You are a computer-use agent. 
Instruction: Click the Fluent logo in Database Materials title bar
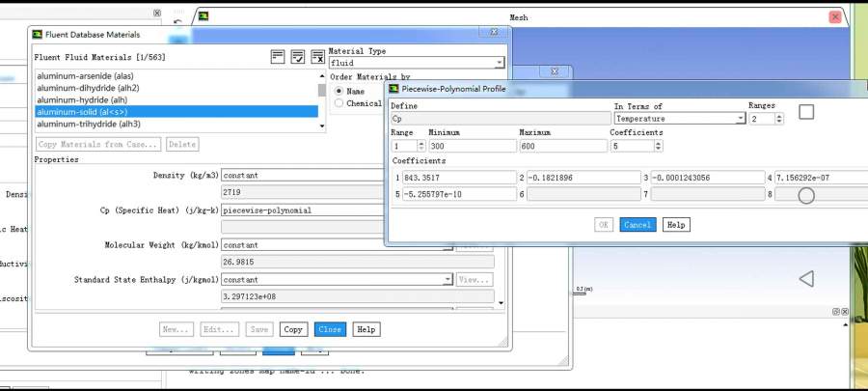click(37, 34)
